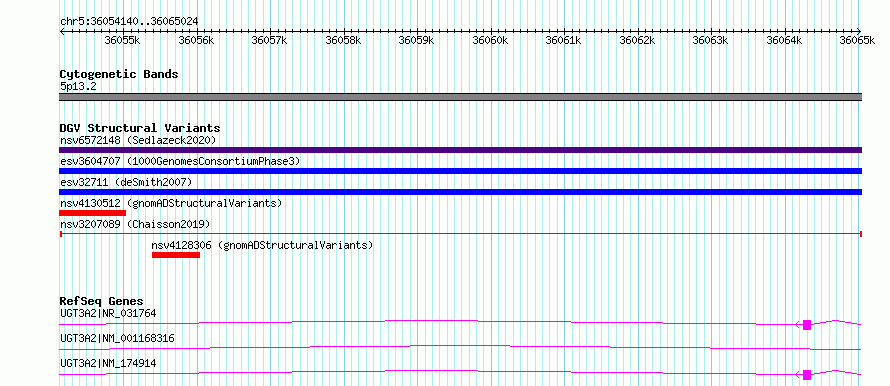Viewport: 890px width, 386px height.
Task: Select the short red nsv4130512 bar
Action: pyautogui.click(x=93, y=213)
